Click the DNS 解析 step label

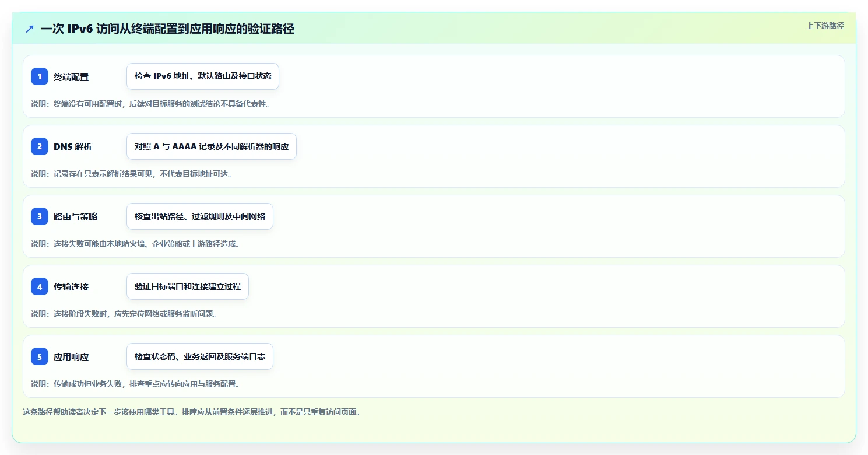(73, 146)
